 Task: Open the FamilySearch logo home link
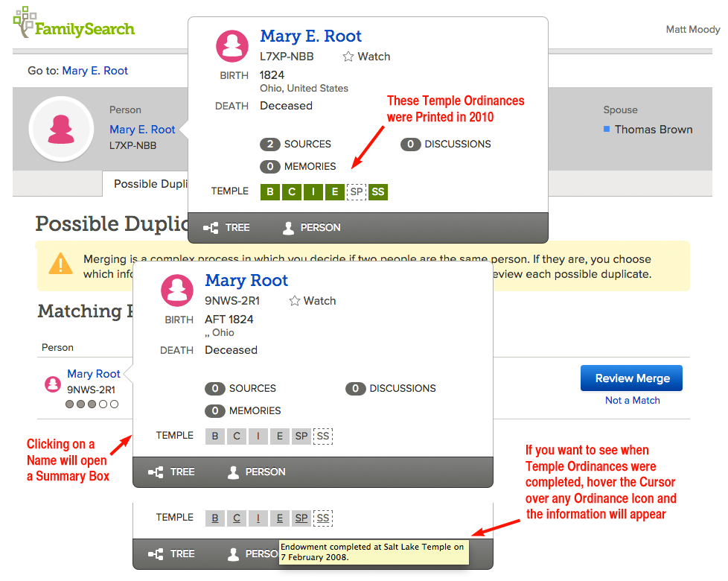click(74, 24)
